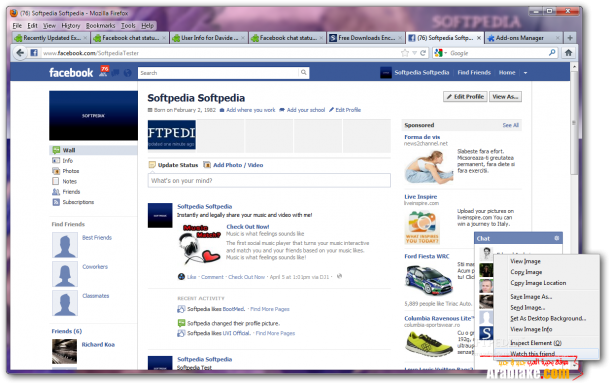Open Richard Koa friend link
610x384 pixels.
coord(98,344)
